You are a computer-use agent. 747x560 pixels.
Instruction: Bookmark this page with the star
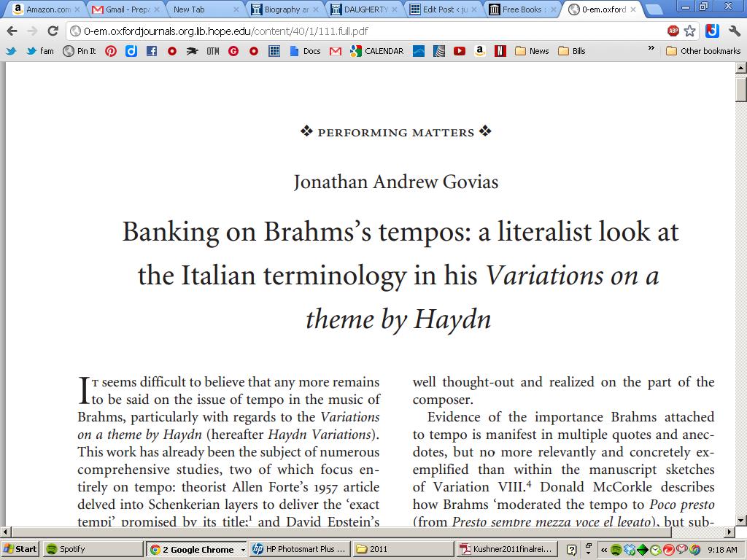(x=690, y=31)
